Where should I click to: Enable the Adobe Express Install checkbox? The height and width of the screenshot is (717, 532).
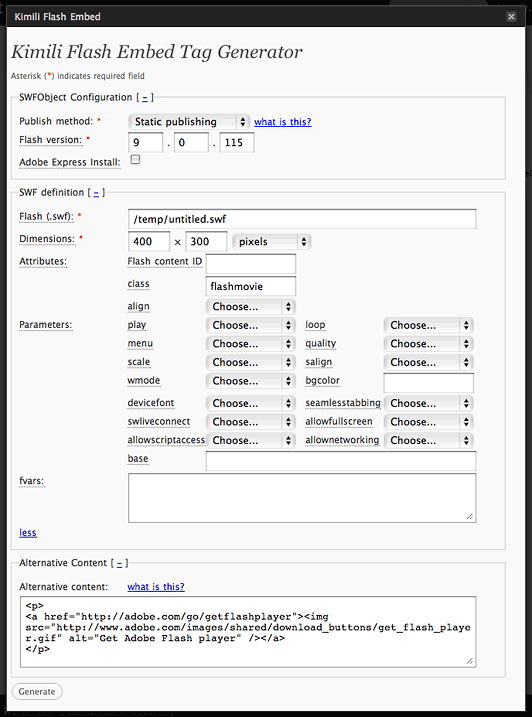coord(135,160)
